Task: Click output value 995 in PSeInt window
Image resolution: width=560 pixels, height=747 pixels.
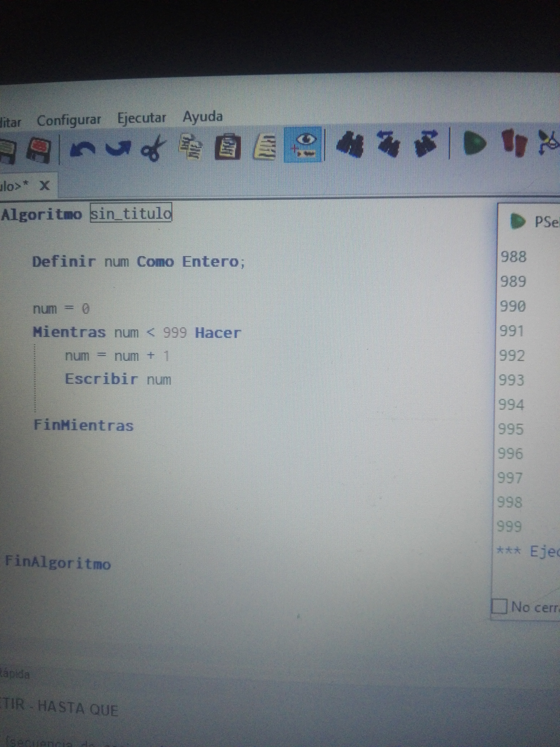Action: click(511, 429)
